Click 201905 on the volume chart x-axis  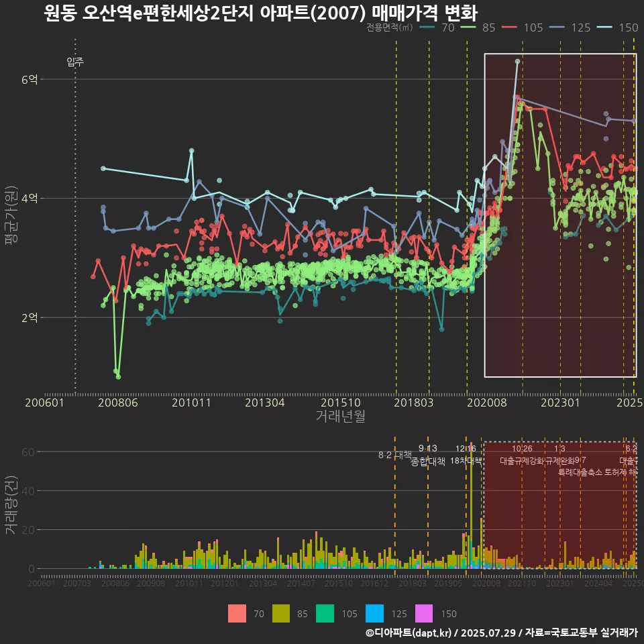(x=448, y=583)
